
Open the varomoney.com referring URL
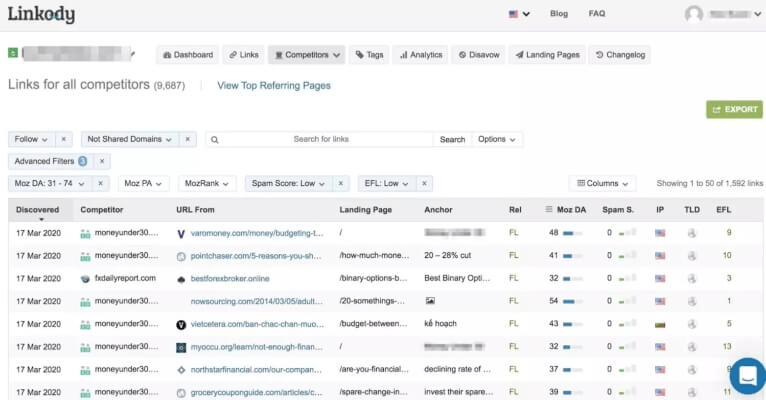[257, 233]
